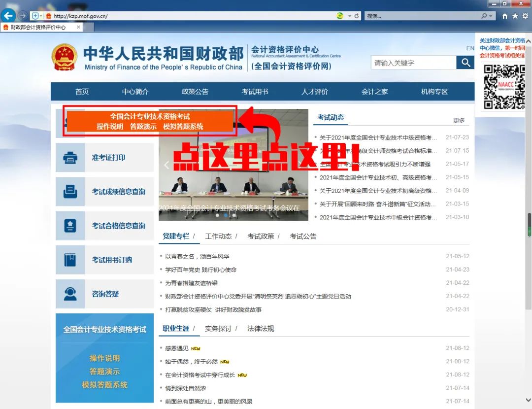
Task: Switch to the 工作动态 tab
Action: coord(218,236)
